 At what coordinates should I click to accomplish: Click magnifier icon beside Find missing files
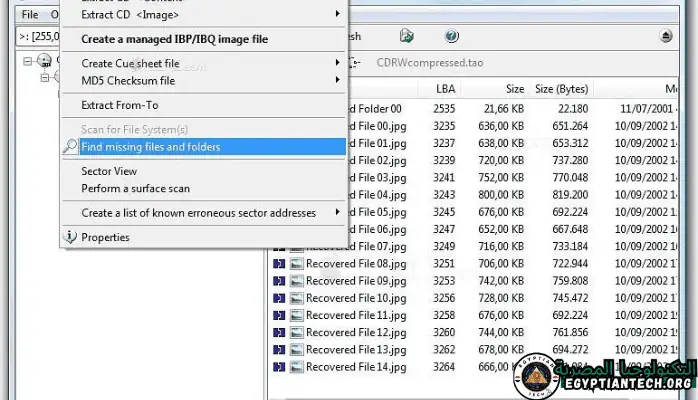(69, 147)
